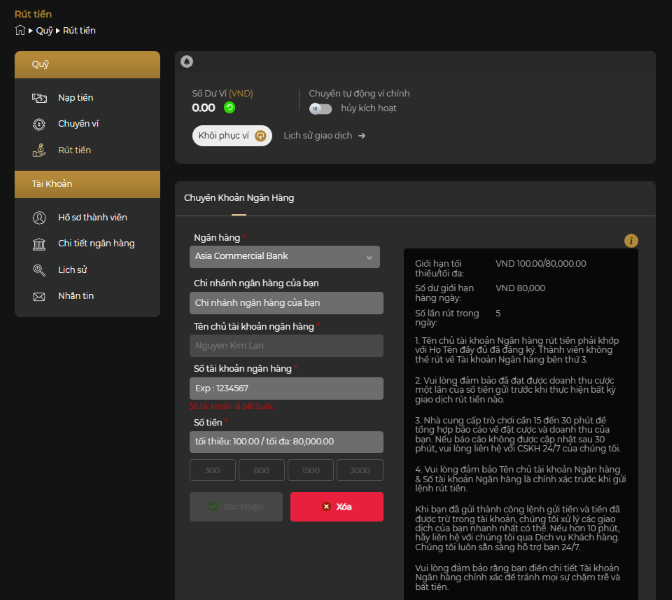672x600 pixels.
Task: Toggle Chuyển tự động ví chính switch
Action: 320,108
